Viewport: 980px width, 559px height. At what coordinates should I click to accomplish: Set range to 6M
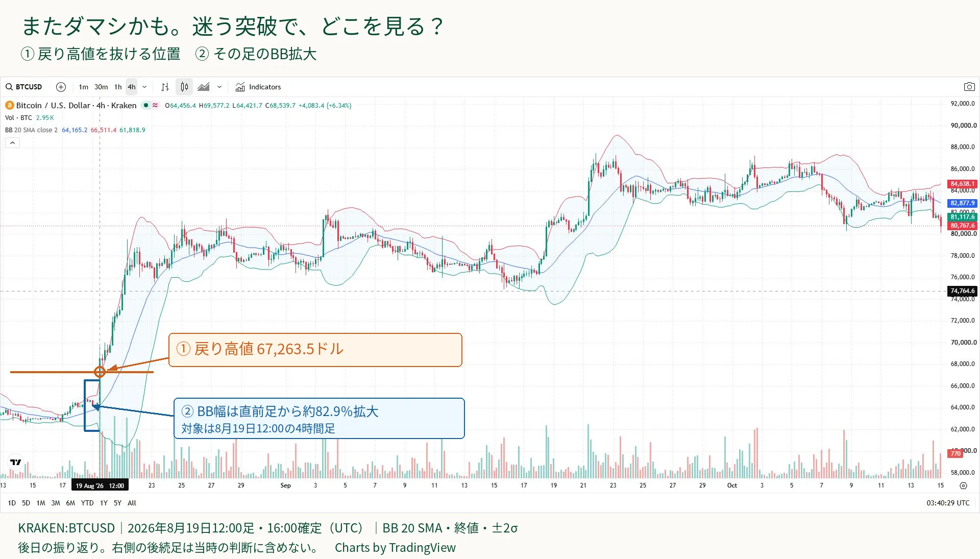[70, 503]
